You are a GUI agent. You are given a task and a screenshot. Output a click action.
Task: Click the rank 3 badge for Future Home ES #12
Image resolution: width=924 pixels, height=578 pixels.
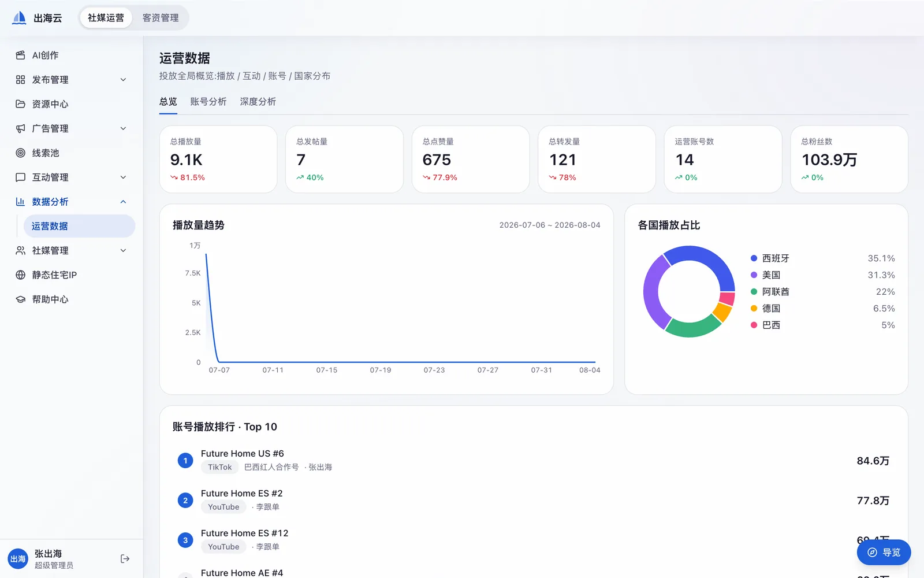(x=185, y=540)
